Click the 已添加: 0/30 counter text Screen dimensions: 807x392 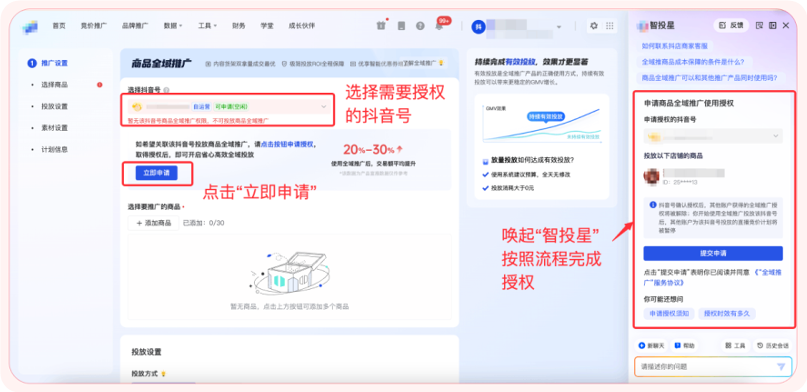point(203,223)
